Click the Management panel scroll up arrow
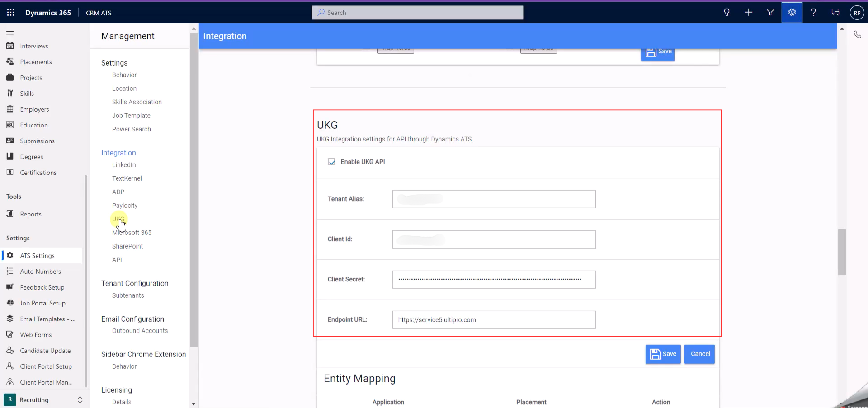This screenshot has width=868, height=408. pyautogui.click(x=193, y=28)
